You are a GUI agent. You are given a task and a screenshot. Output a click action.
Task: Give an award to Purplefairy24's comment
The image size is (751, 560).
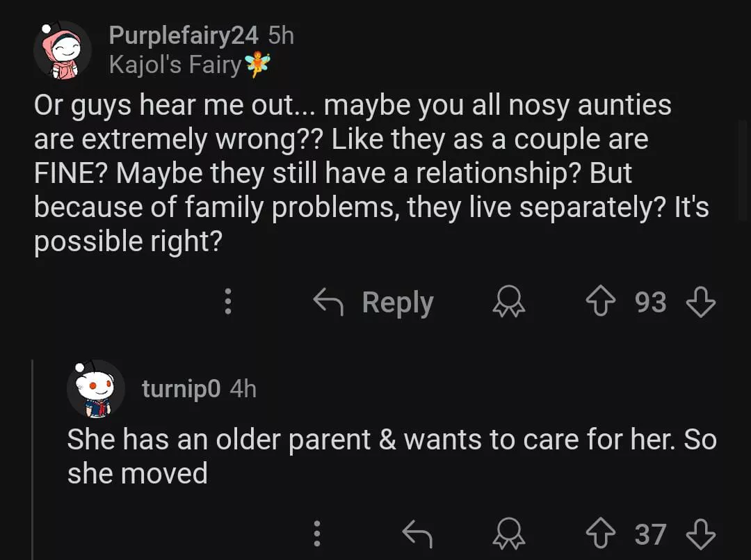tap(508, 303)
